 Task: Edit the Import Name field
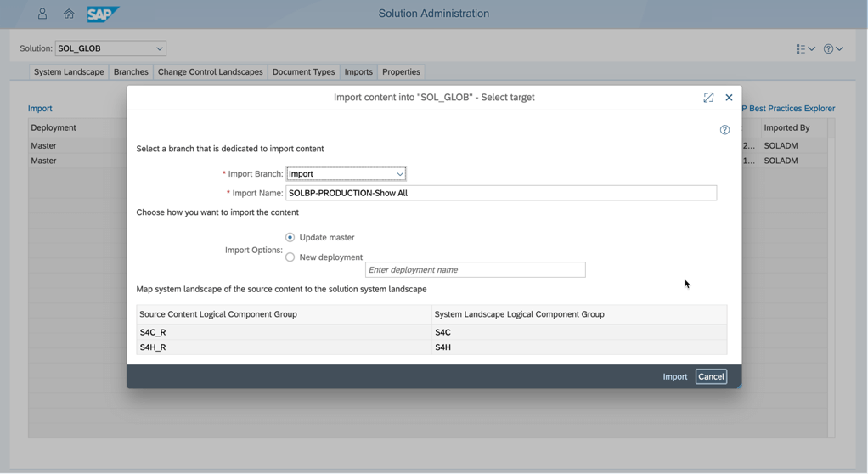pyautogui.click(x=501, y=193)
